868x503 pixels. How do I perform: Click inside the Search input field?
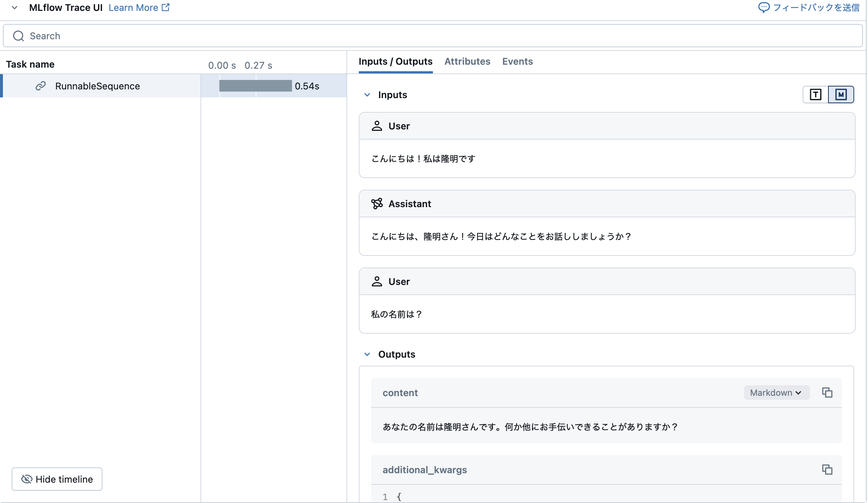click(x=145, y=36)
